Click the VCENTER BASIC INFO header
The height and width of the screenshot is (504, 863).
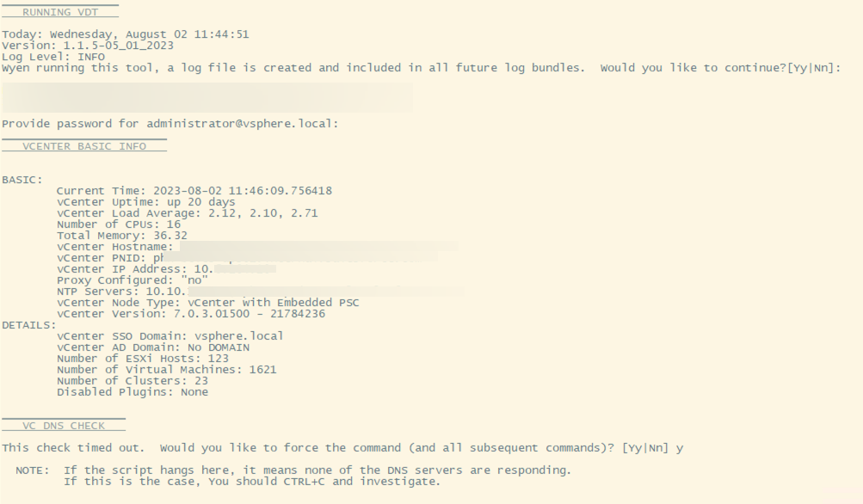pyautogui.click(x=83, y=146)
